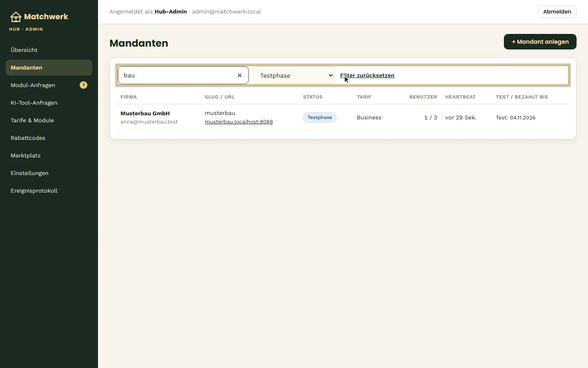The height and width of the screenshot is (368, 588).
Task: Click the + Mandant anlegen button
Action: pyautogui.click(x=540, y=42)
